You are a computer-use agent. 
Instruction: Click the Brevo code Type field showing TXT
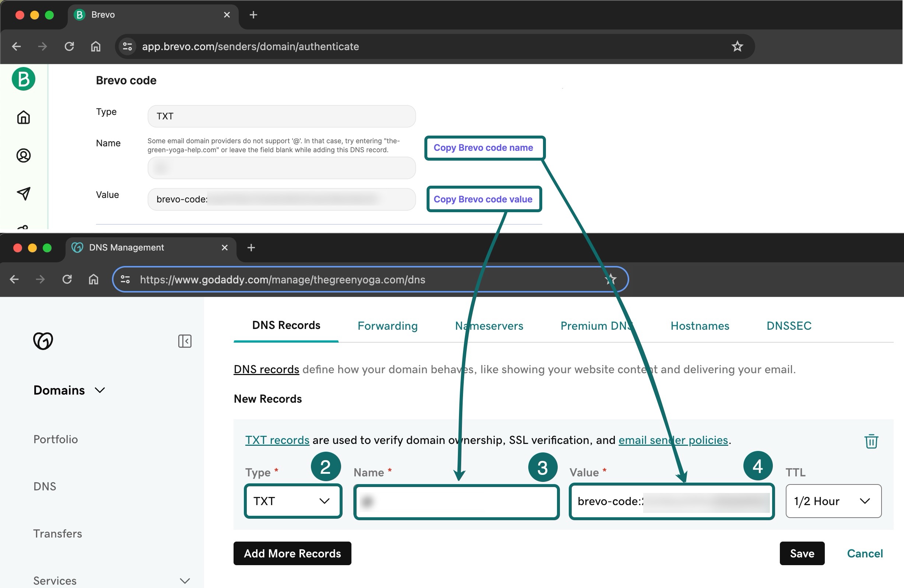pos(281,116)
